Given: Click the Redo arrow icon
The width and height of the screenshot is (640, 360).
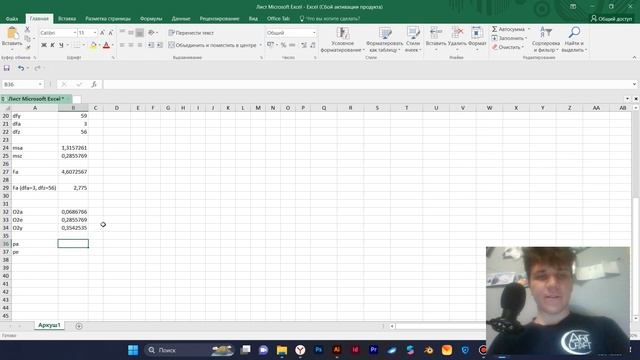Looking at the screenshot, I should coord(37,68).
